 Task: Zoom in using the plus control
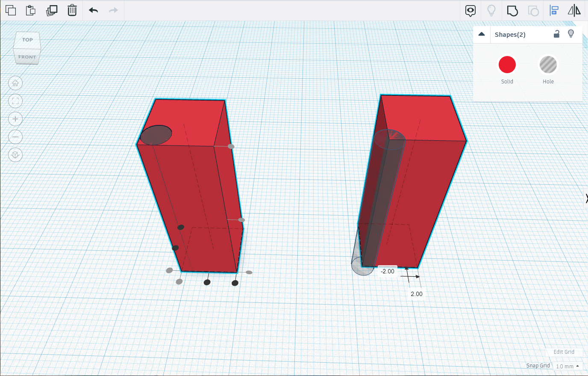click(x=15, y=119)
